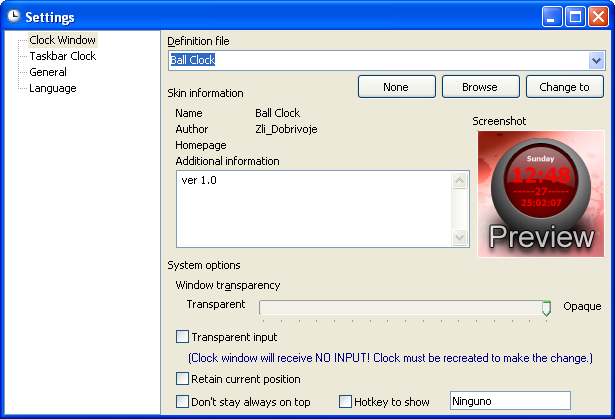Close the Settings window
This screenshot has height=419, width=615.
click(x=599, y=16)
